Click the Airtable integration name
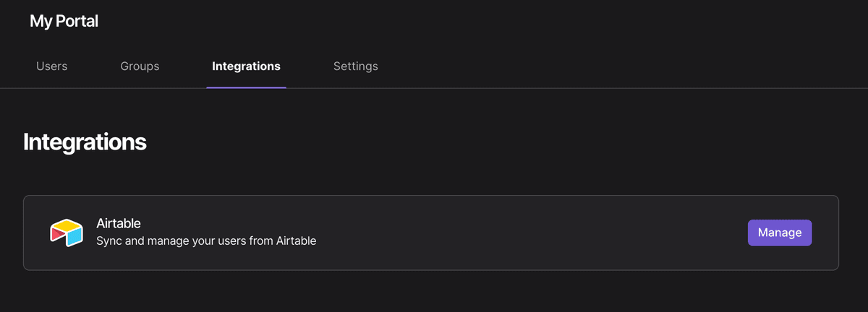The image size is (868, 312). (118, 223)
